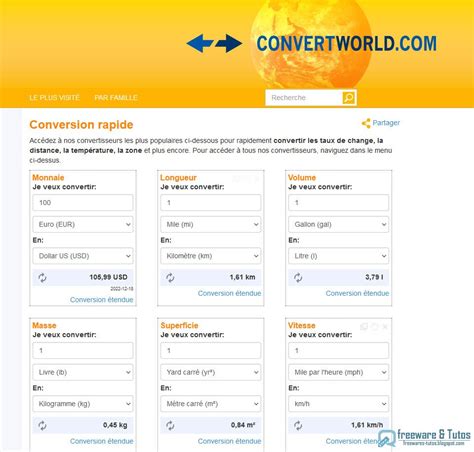The image size is (474, 452).
Task: Open the Mètre carré unit dropdown
Action: (211, 404)
